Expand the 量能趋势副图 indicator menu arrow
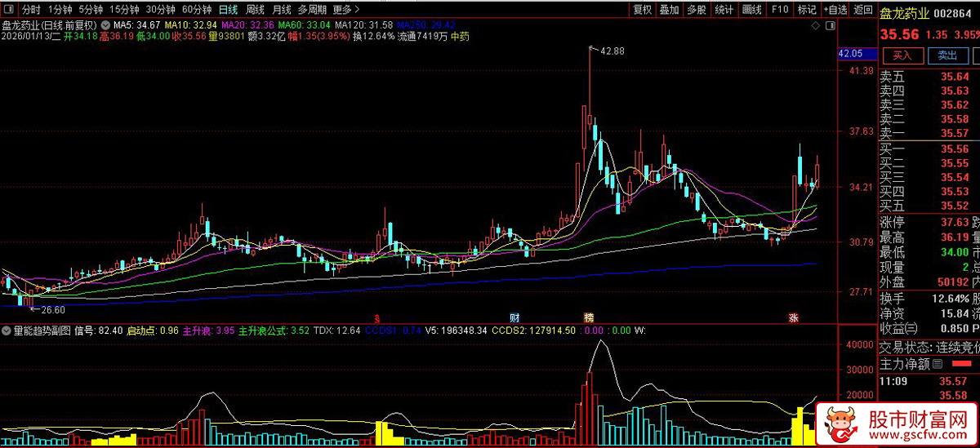The width and height of the screenshot is (980, 448). click(x=7, y=331)
